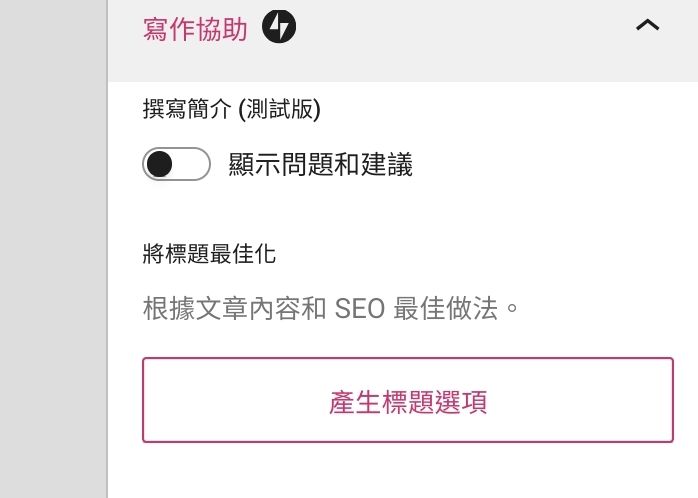Click the 根據文章內容和 SEO 最佳做法 description
Viewport: 698px width, 498px height.
tap(331, 307)
